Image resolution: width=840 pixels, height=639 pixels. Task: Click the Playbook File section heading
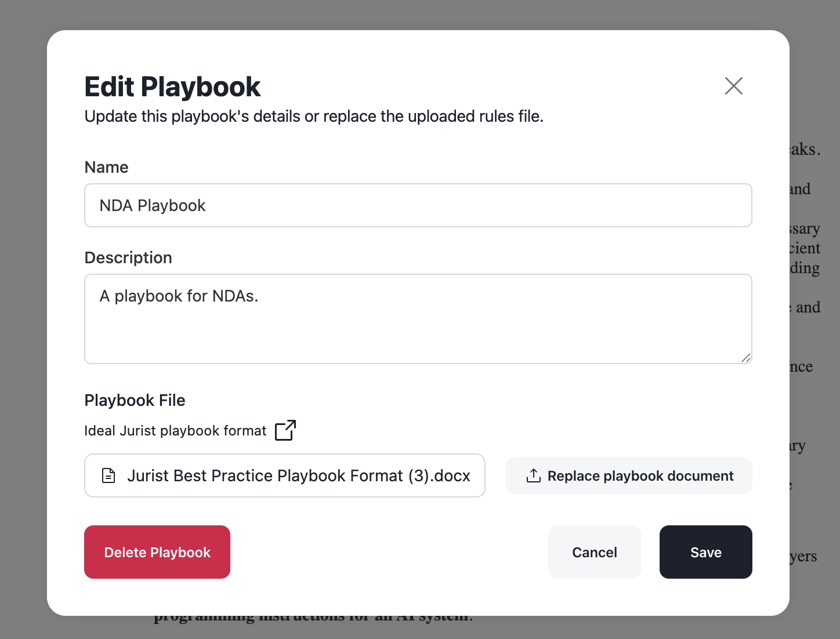[135, 400]
